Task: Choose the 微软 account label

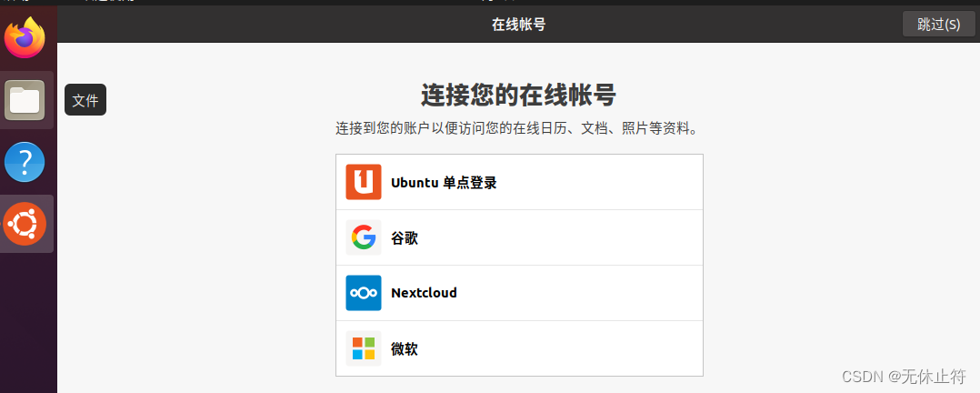Action: click(x=405, y=349)
